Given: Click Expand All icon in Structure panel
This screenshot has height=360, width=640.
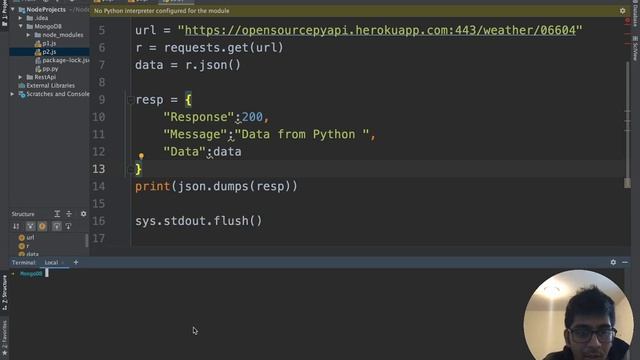Looking at the screenshot, I should tap(57, 213).
